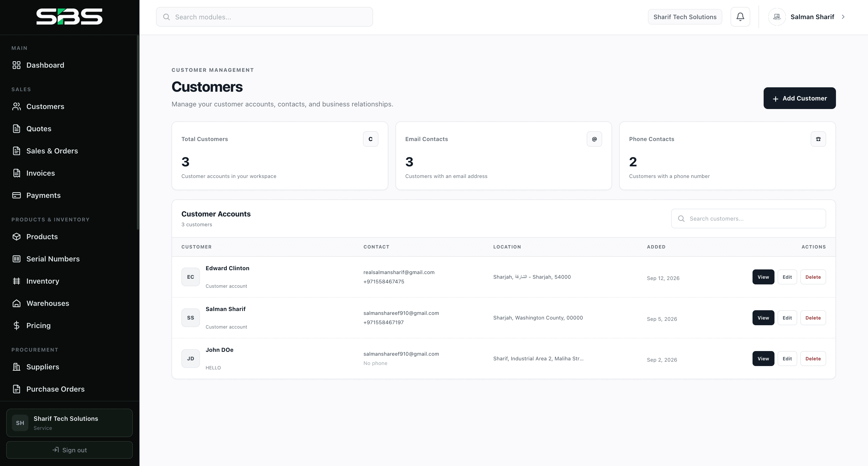Click Salman Sharif profile avatar in header
The image size is (868, 466).
tap(777, 17)
